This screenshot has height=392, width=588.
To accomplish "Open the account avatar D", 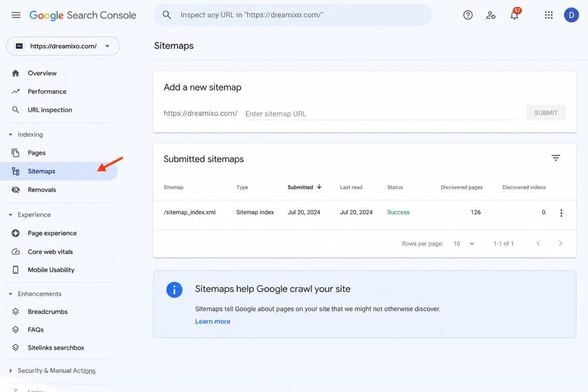I will [571, 15].
